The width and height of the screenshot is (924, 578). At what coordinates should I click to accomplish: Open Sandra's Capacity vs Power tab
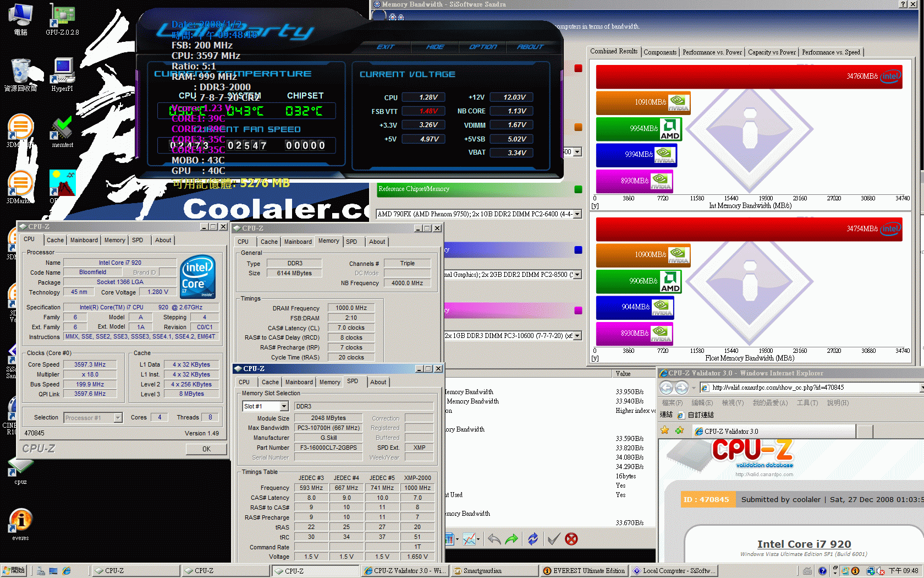coord(772,52)
